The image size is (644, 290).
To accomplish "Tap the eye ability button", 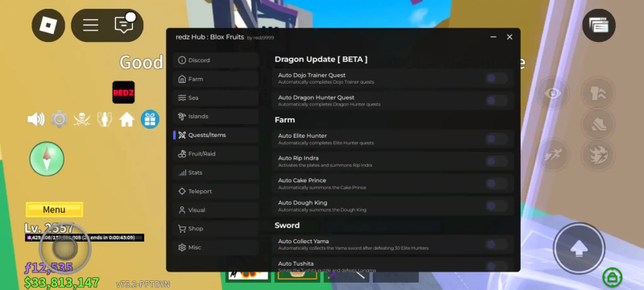I will coord(553,93).
